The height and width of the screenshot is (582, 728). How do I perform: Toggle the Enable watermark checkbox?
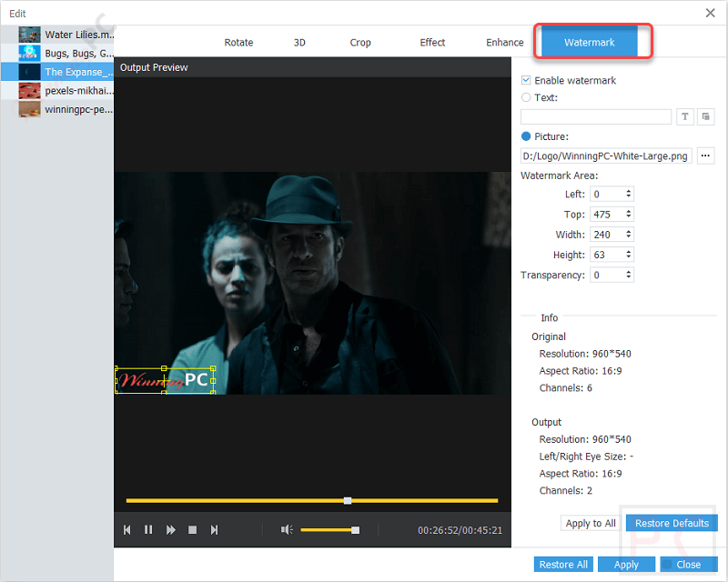526,80
